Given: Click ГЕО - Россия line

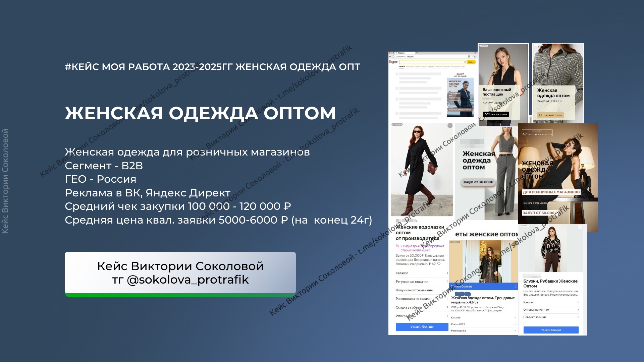Looking at the screenshot, I should [100, 179].
